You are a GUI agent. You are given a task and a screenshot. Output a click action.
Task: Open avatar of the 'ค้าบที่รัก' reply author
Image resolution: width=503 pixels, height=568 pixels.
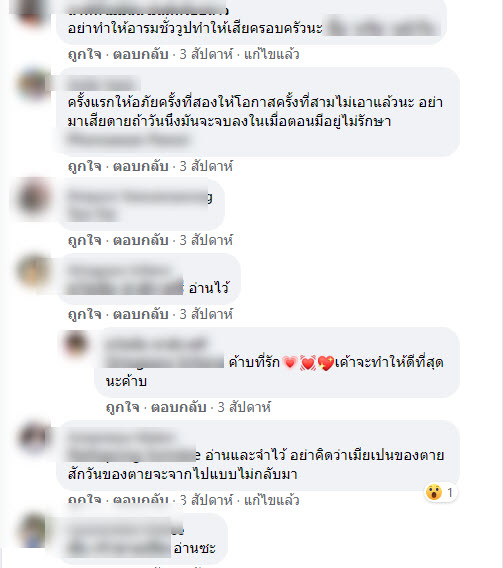(76, 343)
